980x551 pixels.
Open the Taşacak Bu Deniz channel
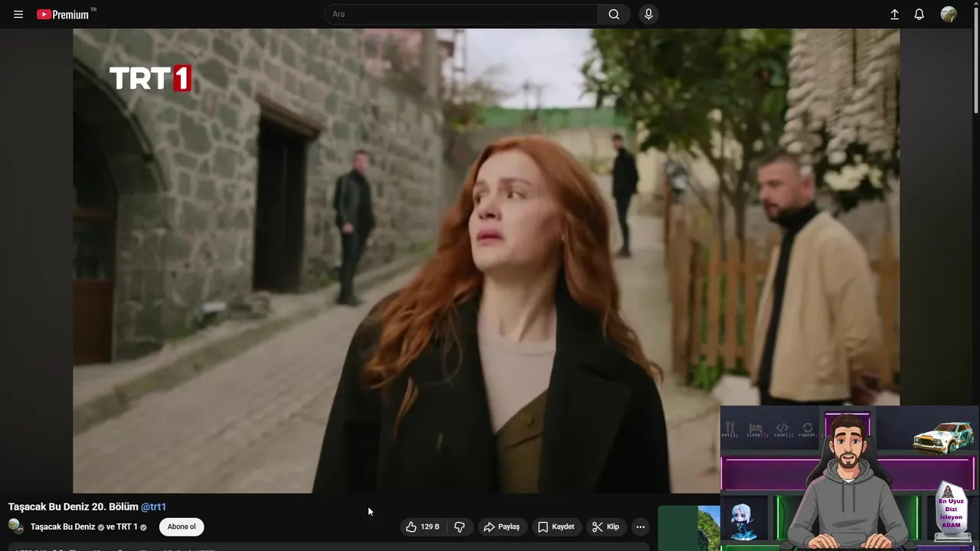[63, 527]
